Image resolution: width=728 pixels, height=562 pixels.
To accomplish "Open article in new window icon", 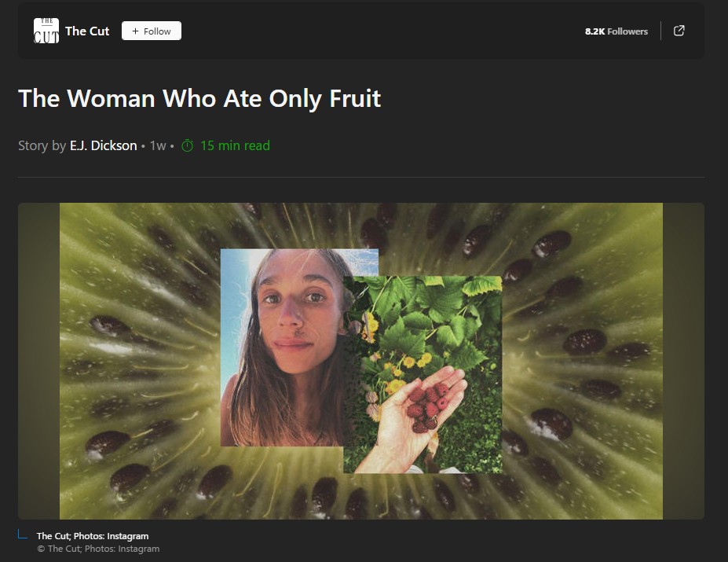I will coord(679,31).
